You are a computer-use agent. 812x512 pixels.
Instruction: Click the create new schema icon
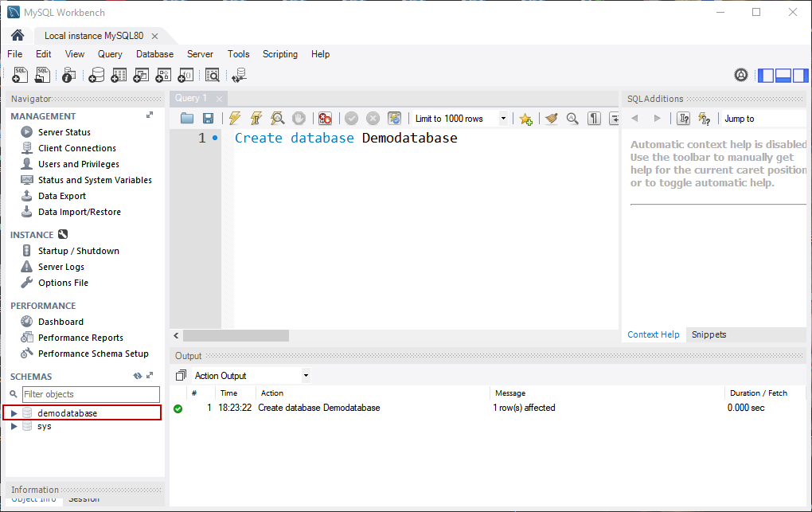tap(96, 75)
